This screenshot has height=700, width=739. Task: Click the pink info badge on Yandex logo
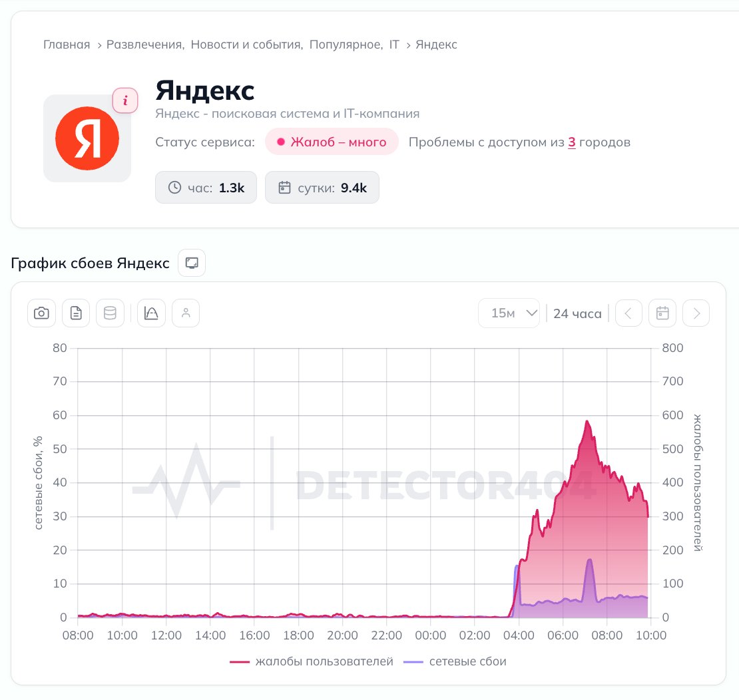pos(125,100)
